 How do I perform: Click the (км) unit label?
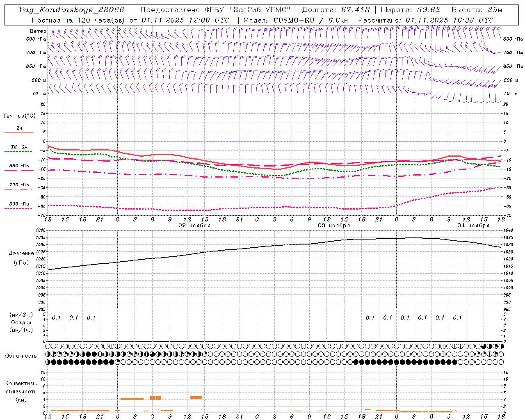[x=21, y=399]
